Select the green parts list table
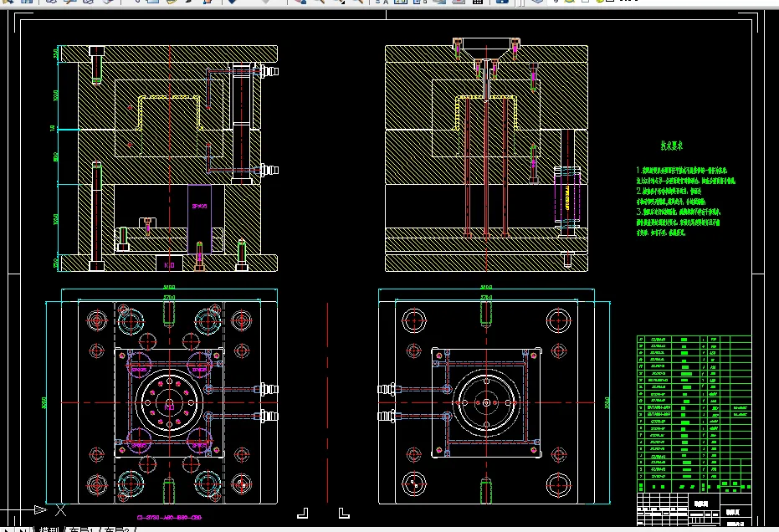 click(694, 414)
